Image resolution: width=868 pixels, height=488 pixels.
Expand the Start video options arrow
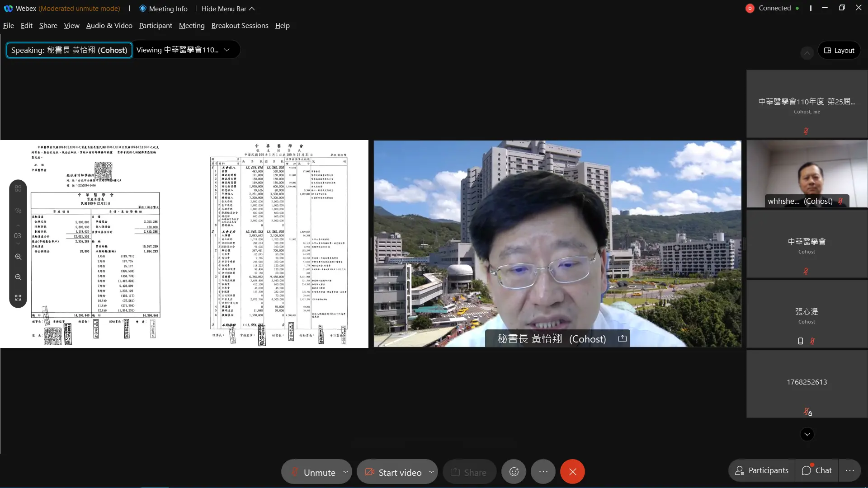tap(431, 471)
